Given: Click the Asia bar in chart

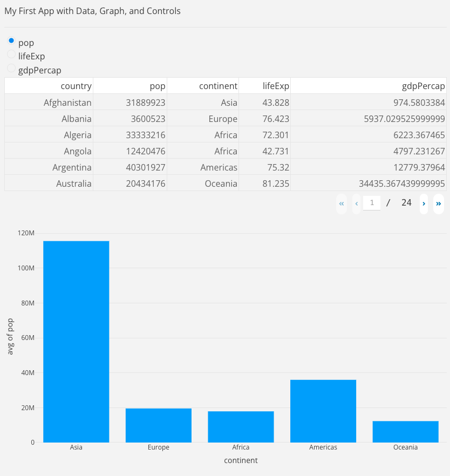Looking at the screenshot, I should [76, 341].
